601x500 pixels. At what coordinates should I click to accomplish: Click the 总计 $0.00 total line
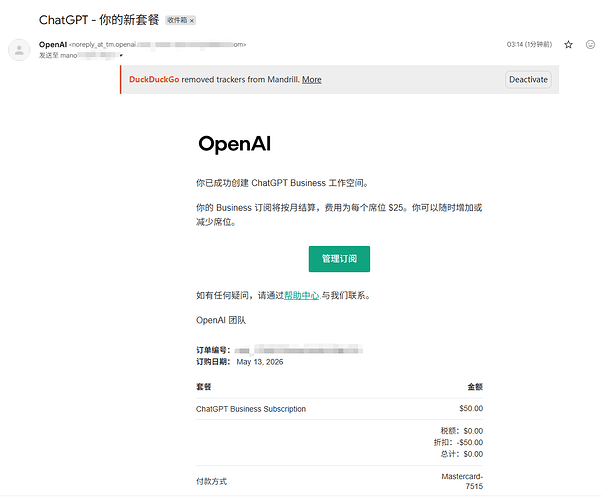(461, 454)
